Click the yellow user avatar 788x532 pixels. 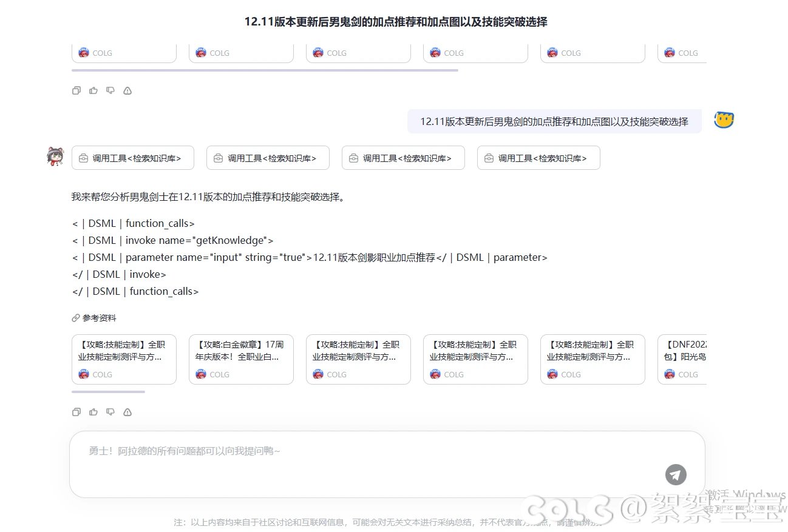coord(724,120)
